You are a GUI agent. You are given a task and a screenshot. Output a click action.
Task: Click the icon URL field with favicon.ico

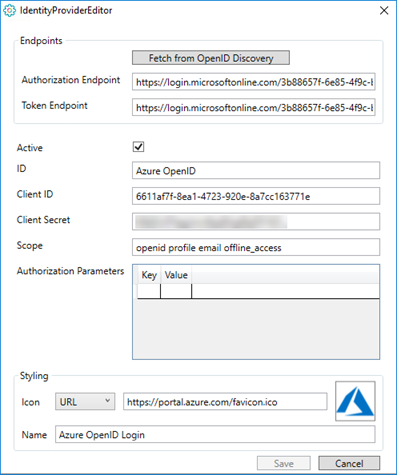click(225, 402)
